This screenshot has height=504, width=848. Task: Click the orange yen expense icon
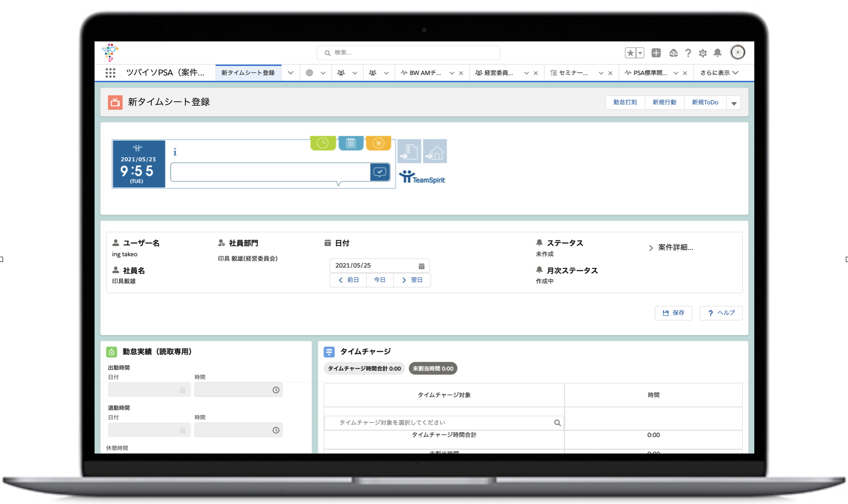tap(378, 143)
